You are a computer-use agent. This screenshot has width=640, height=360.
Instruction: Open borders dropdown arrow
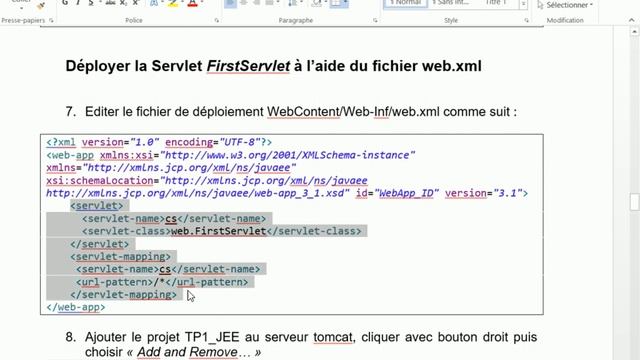point(345,3)
